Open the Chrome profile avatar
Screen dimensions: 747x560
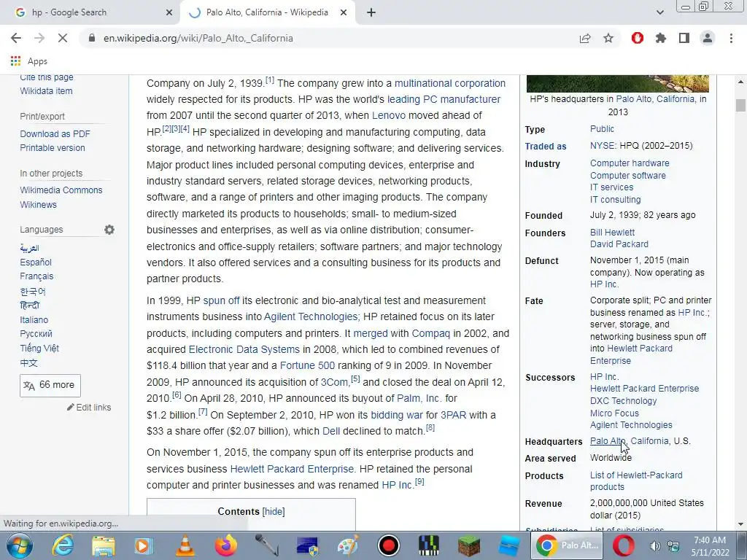tap(708, 38)
